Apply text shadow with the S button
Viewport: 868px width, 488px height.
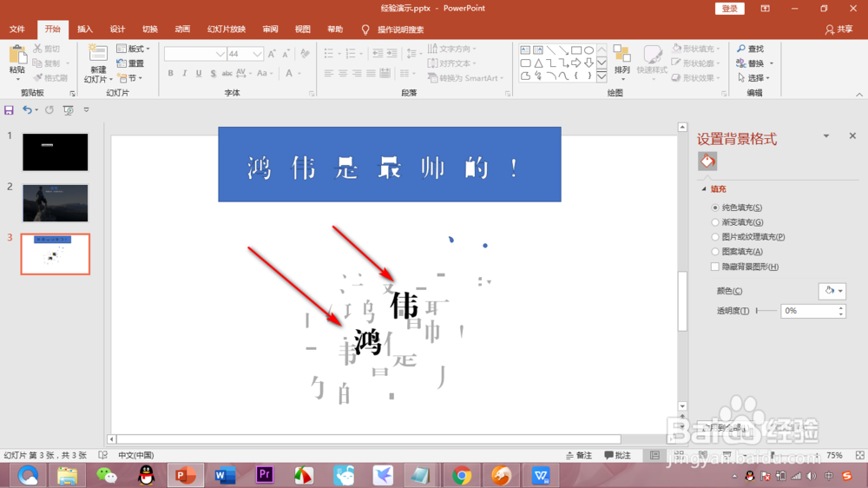(214, 73)
